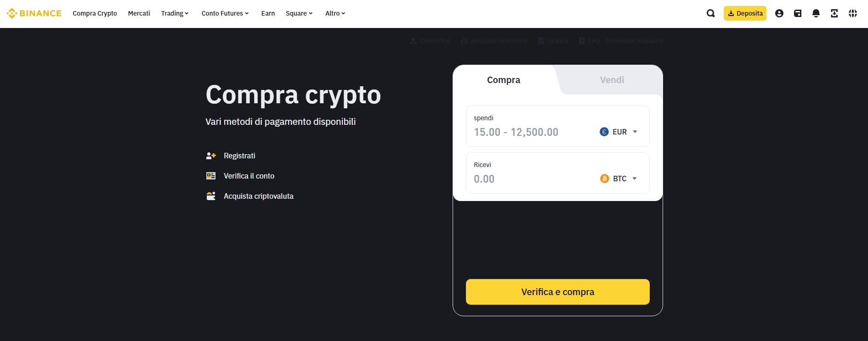The height and width of the screenshot is (341, 868).
Task: Open the BTC crypto dropdown arrow
Action: (x=635, y=179)
